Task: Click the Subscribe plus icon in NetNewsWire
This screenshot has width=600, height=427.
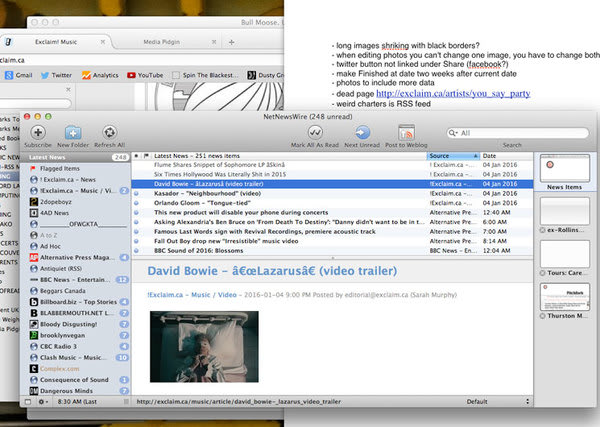Action: click(x=38, y=132)
